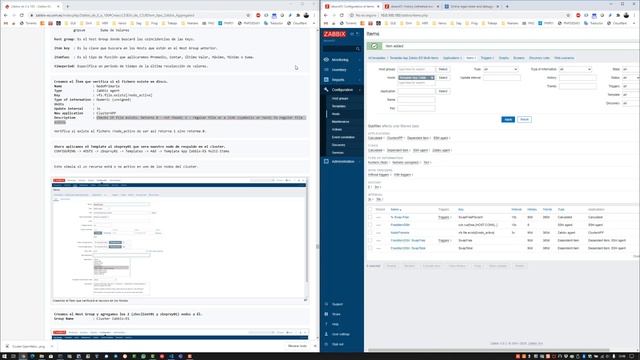Click the Share icon in the Zabbix sidebar
This screenshot has width=640, height=360.
pos(326,314)
